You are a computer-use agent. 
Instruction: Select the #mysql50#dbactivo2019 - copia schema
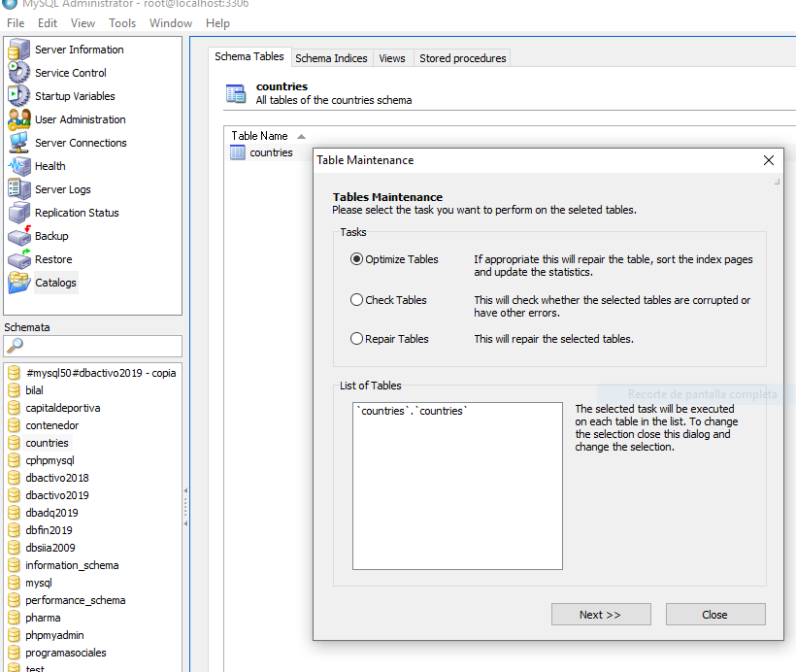coord(101,373)
